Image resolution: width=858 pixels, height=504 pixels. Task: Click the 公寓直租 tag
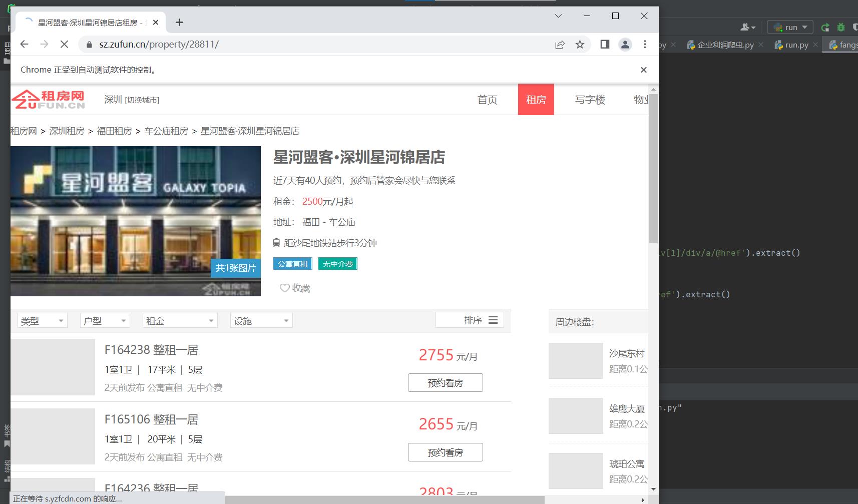(293, 264)
